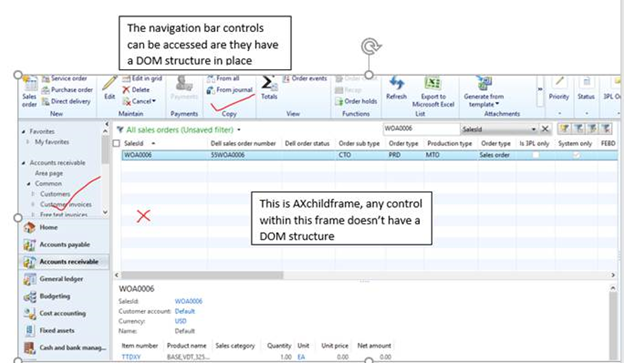
Task: Click the grid horizontal scrollbar thumb
Action: pos(202,275)
